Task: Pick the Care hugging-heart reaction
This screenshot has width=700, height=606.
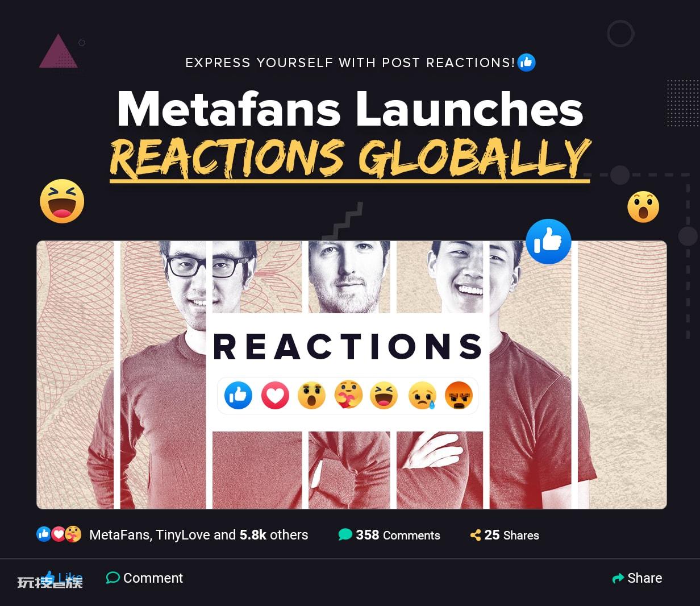Action: [348, 395]
